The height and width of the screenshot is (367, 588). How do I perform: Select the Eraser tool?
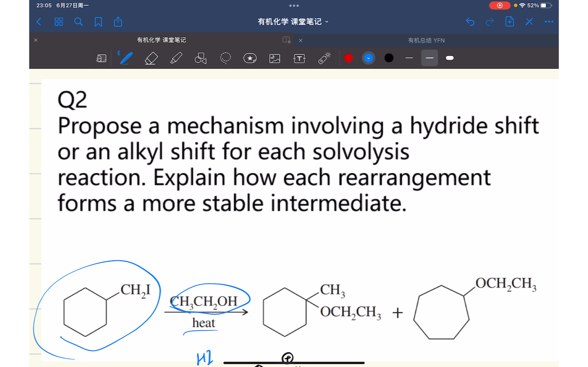tap(151, 58)
